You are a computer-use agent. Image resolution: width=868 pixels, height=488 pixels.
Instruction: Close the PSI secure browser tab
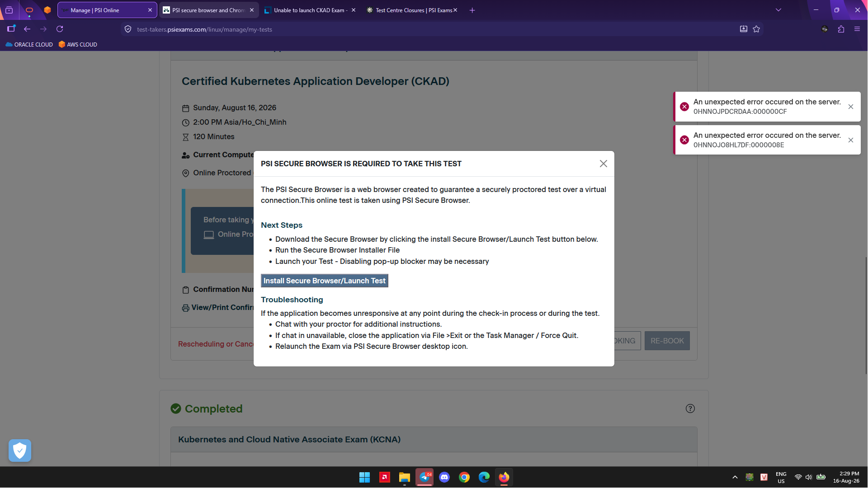point(252,10)
